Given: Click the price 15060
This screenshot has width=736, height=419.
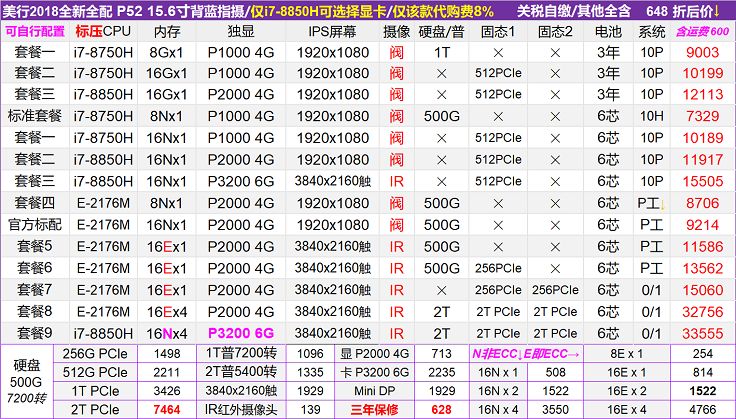Looking at the screenshot, I should point(703,290).
